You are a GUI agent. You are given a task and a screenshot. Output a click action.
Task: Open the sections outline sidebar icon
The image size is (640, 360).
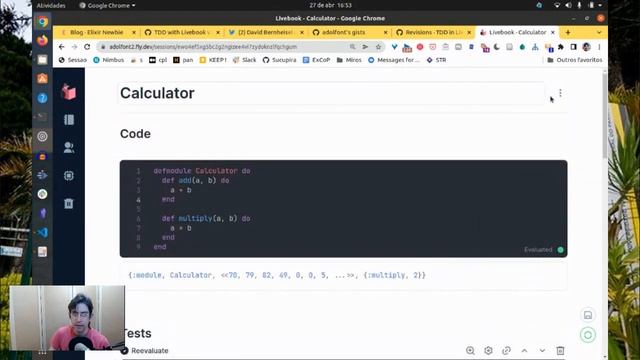[x=69, y=120]
